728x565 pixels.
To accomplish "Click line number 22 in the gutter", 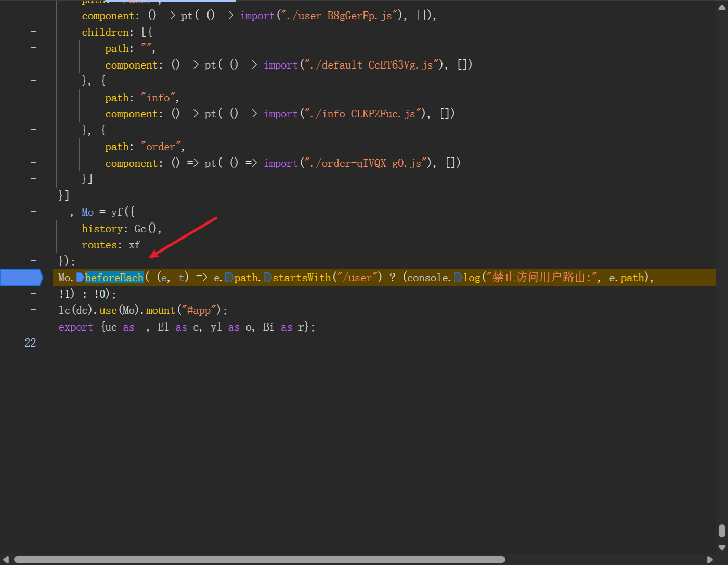I will point(30,343).
